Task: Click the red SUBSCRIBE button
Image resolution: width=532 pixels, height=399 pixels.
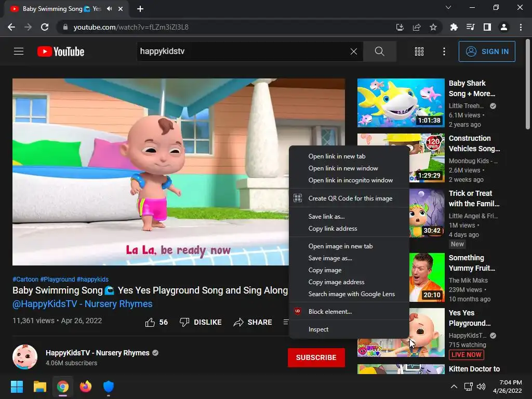Action: tap(316, 357)
